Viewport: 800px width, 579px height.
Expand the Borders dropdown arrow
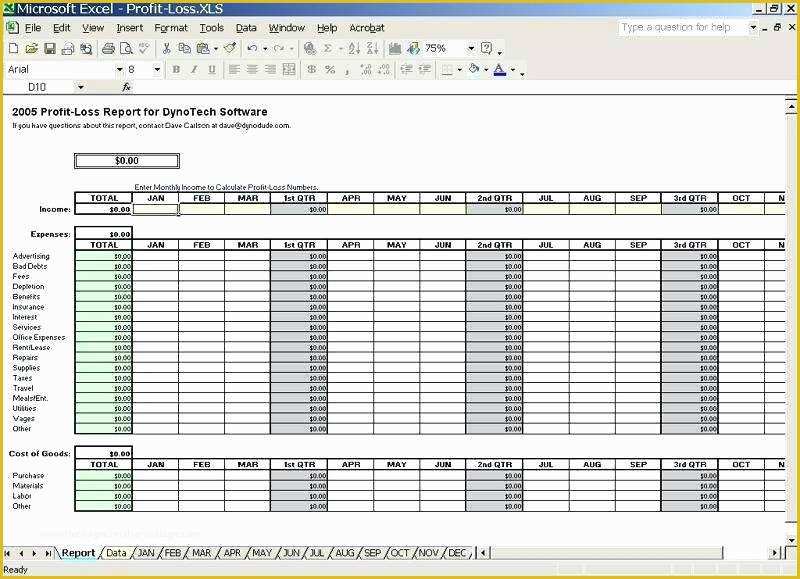460,70
